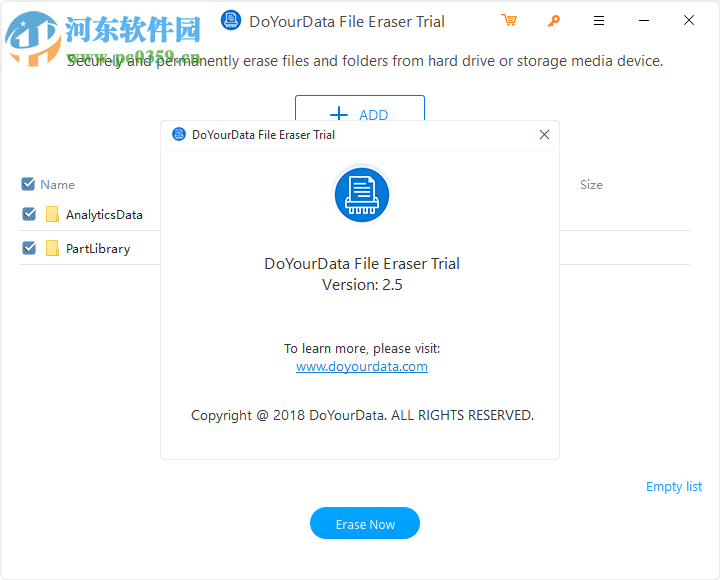Toggle the Name select-all checkbox
This screenshot has width=720, height=580.
(28, 184)
